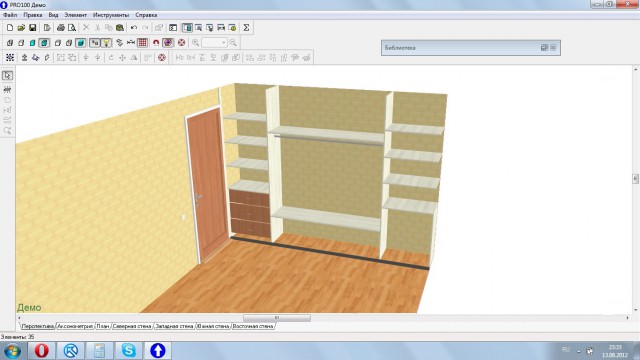Click the vertical scrollbar thumb
Viewport: 640px width, 360px height.
click(x=636, y=178)
